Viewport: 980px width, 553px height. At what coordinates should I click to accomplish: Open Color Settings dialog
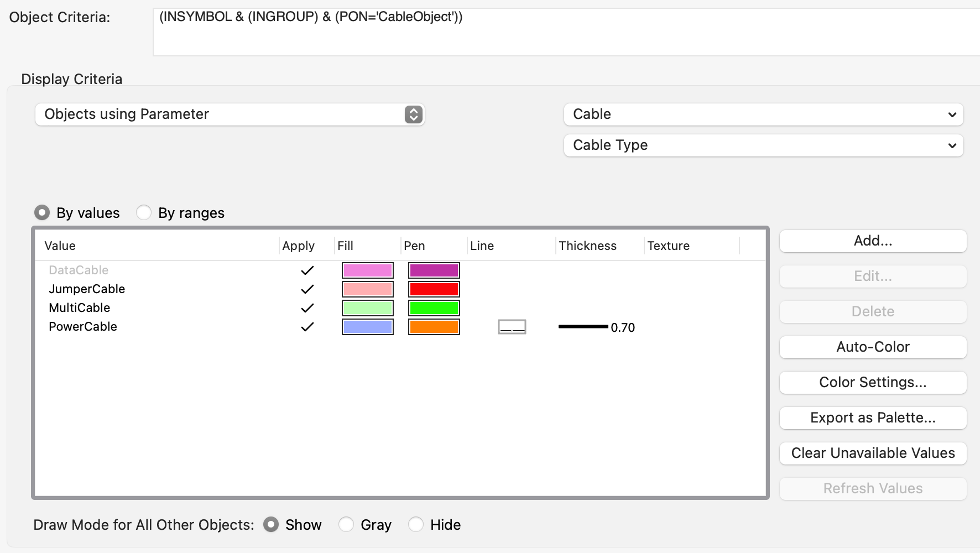point(873,383)
